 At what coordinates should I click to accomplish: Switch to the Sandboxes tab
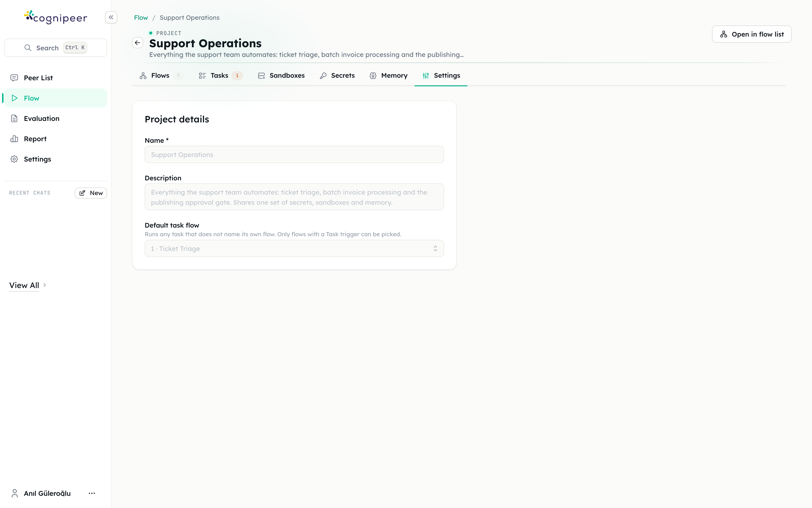[281, 76]
